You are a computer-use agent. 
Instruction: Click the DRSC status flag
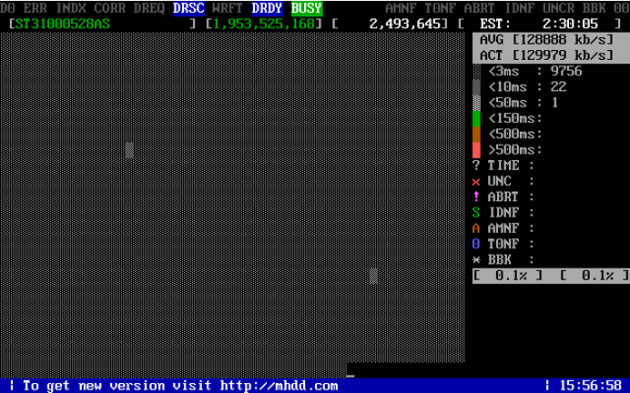[x=189, y=8]
